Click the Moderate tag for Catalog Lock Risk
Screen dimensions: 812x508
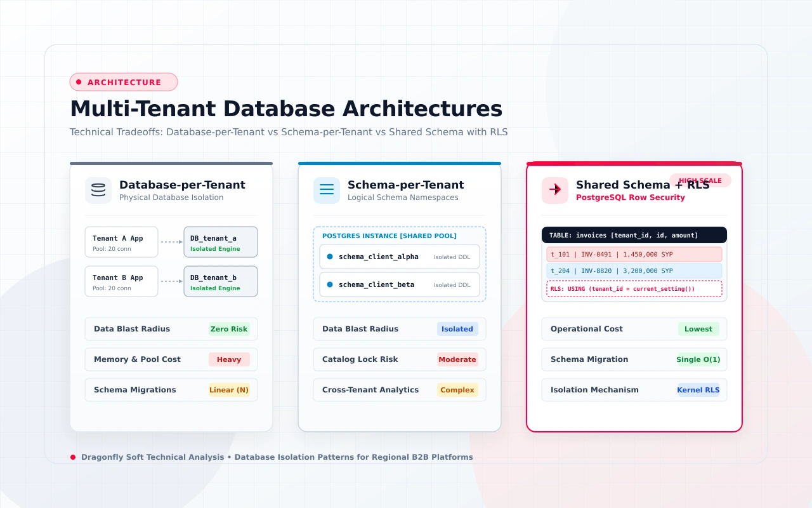(457, 359)
